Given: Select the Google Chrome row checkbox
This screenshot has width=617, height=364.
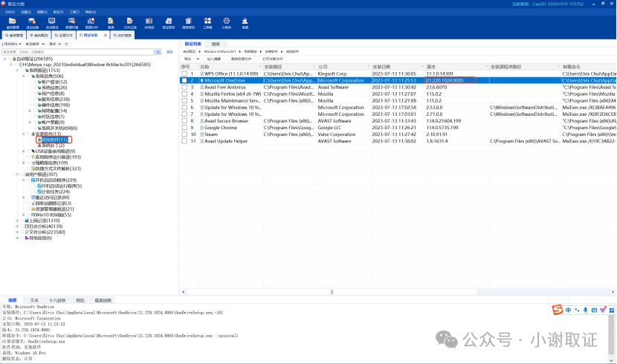Looking at the screenshot, I should 184,128.
